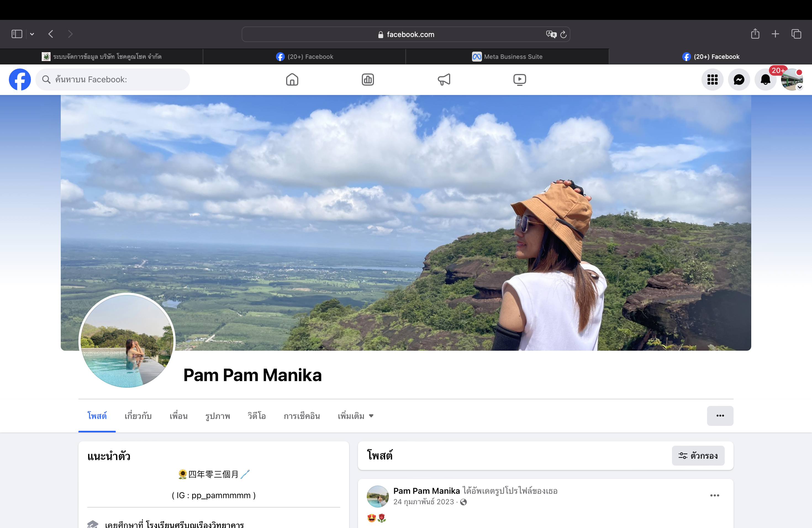The image size is (812, 528).
Task: Open Pam Pam Manika's profile picture
Action: tap(127, 341)
